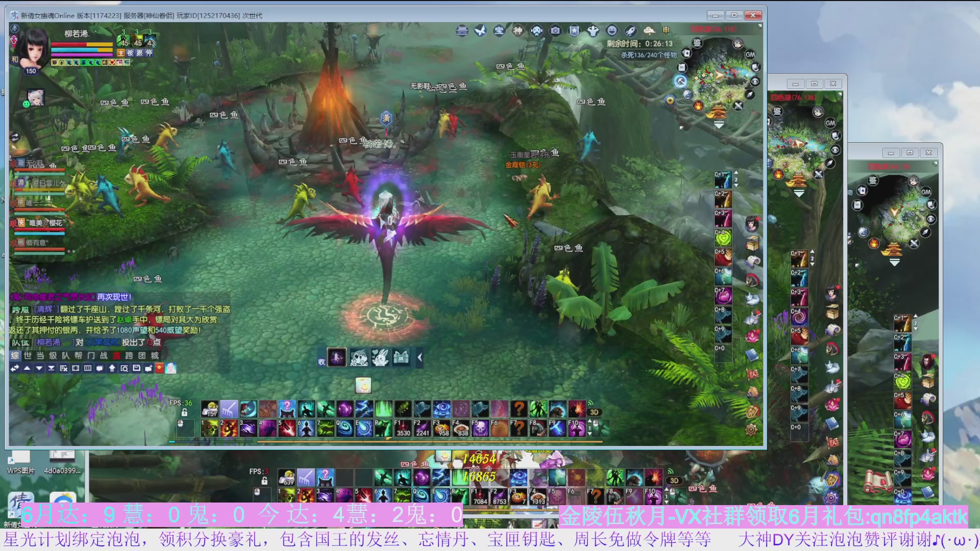Click the cloud icon in top bar

click(649, 31)
